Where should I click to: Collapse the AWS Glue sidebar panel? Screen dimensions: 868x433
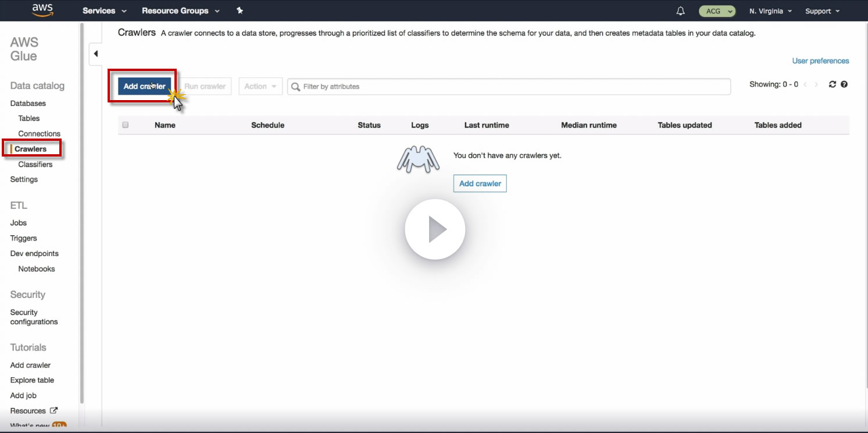[x=95, y=54]
